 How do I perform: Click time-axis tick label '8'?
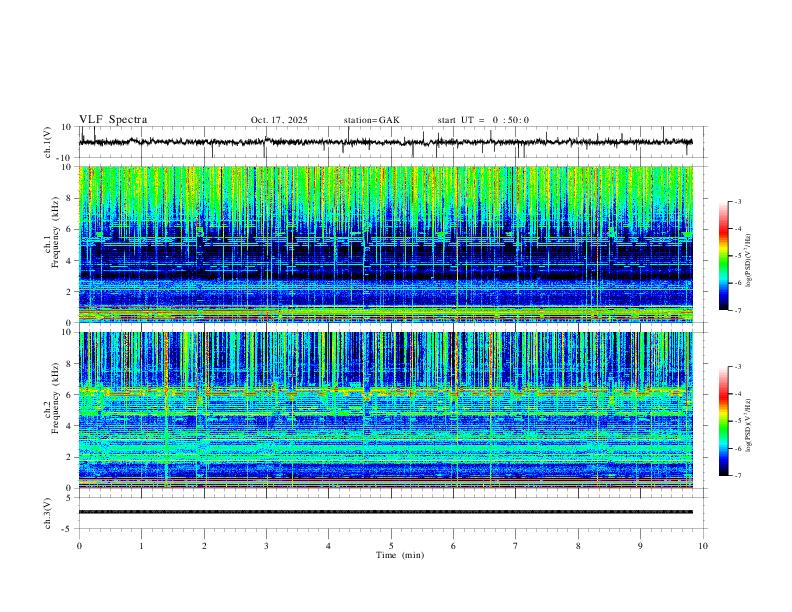[578, 546]
